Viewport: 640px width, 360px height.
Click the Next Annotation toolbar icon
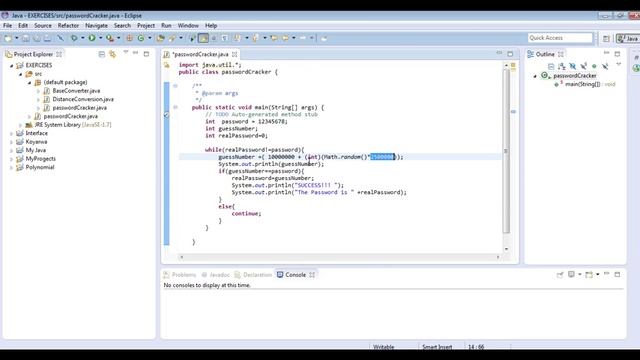pos(237,38)
